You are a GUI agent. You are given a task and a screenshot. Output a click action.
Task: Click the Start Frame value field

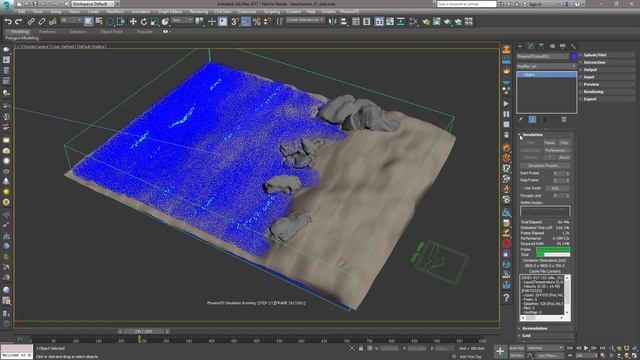558,173
